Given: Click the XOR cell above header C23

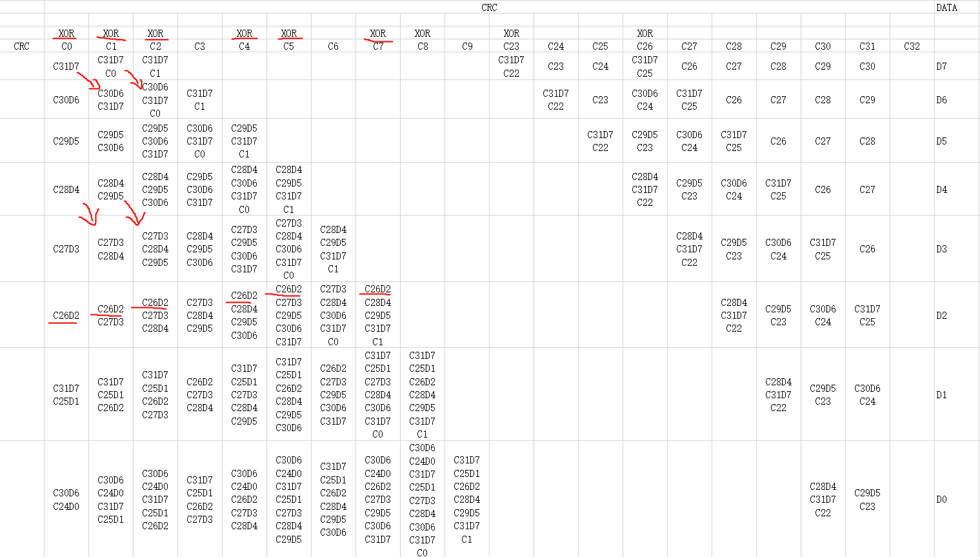Looking at the screenshot, I should coord(512,33).
